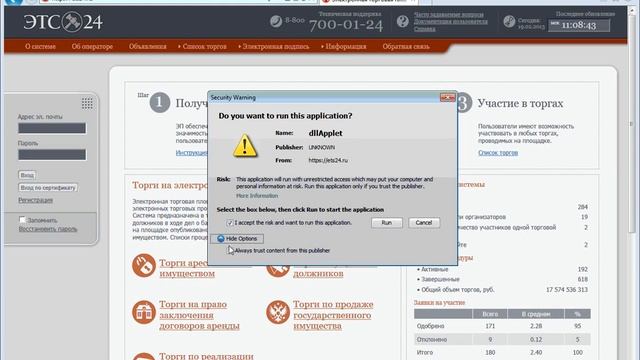The height and width of the screenshot is (360, 640).
Task: Click the '180' table cell
Action: pyautogui.click(x=490, y=352)
